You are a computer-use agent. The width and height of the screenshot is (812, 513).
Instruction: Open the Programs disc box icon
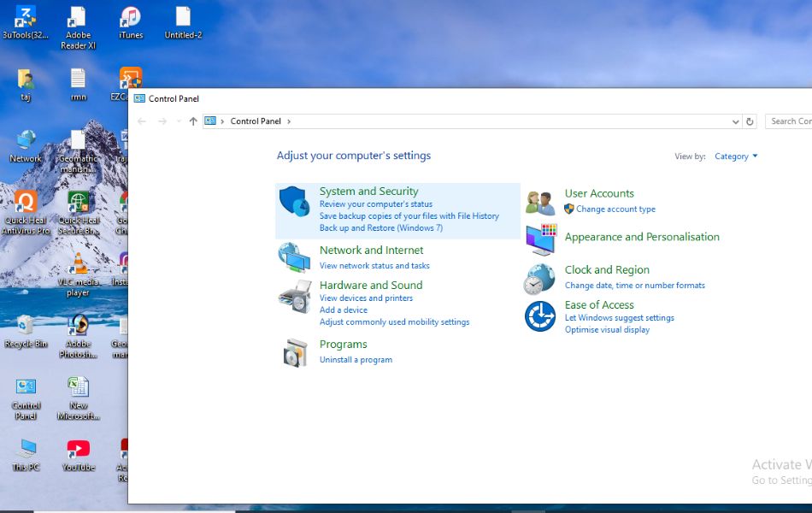[295, 353]
